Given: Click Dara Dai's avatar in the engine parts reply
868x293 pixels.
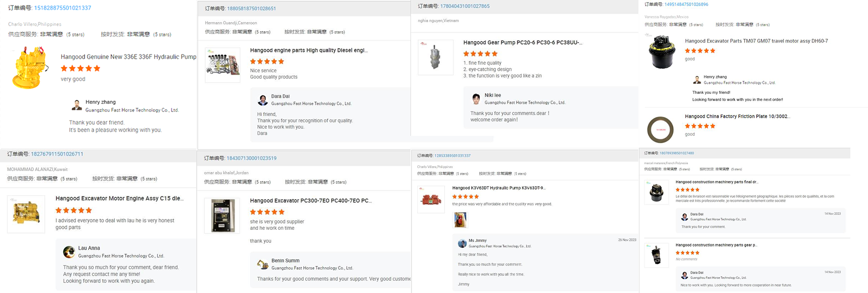Looking at the screenshot, I should [x=263, y=100].
